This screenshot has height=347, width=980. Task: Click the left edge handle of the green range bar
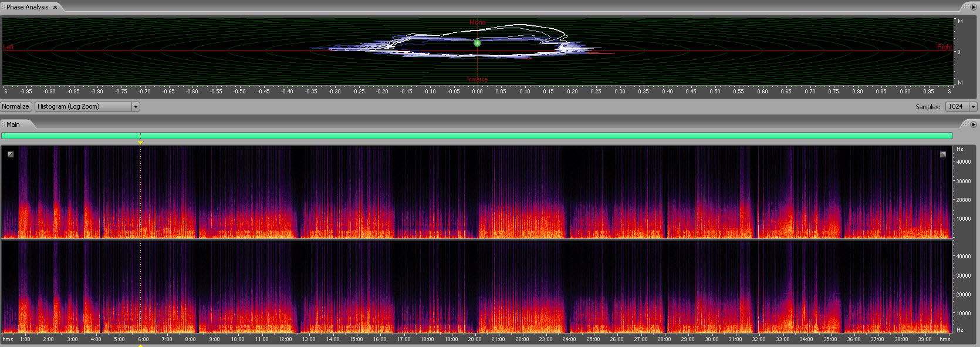click(x=3, y=136)
